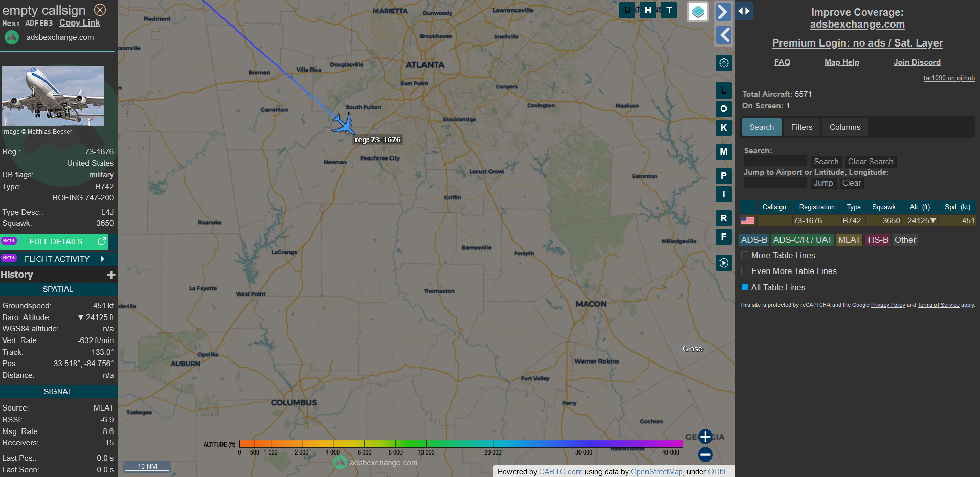Open the Map Help link
This screenshot has width=980, height=477.
tap(841, 62)
